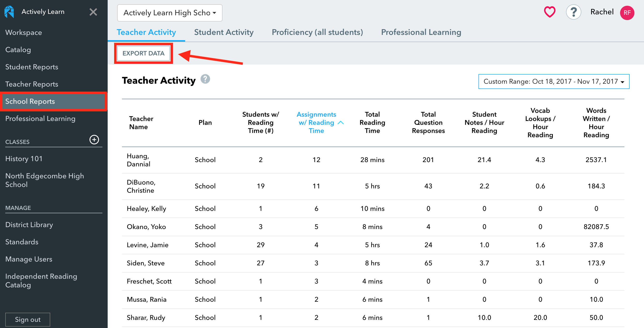Open District Library in the sidebar
644x328 pixels.
(29, 225)
